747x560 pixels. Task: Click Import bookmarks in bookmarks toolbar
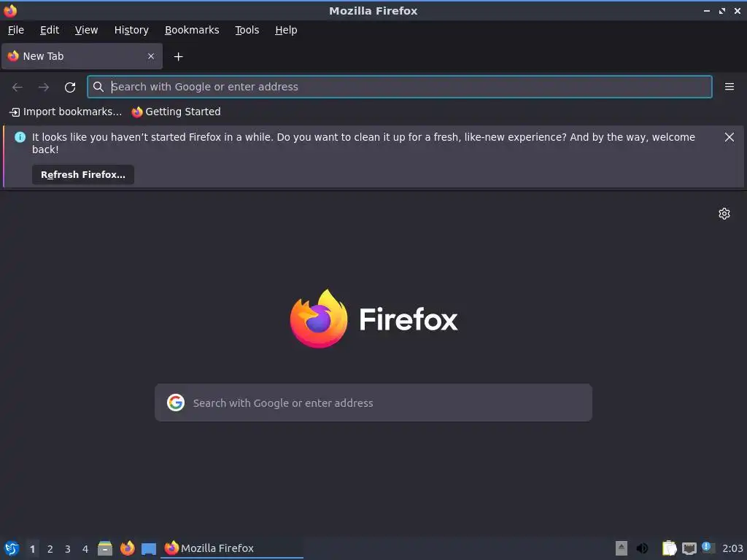coord(66,112)
